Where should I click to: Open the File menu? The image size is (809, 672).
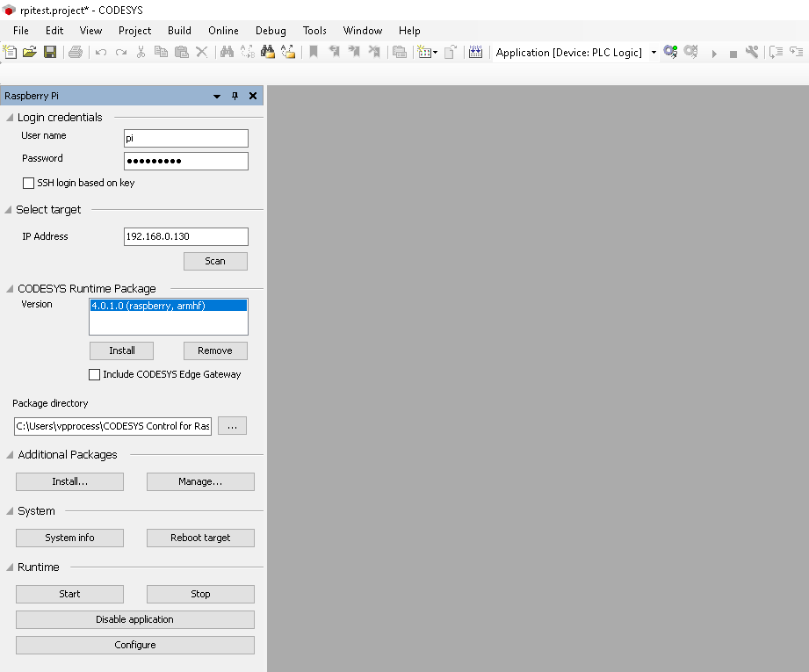coord(20,31)
